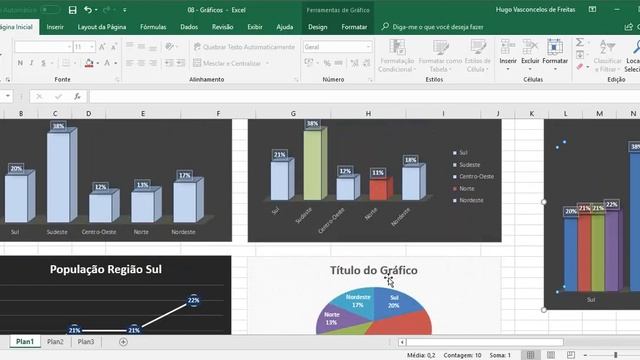Click the zoom slider handle
The image size is (640, 360).
click(x=616, y=355)
